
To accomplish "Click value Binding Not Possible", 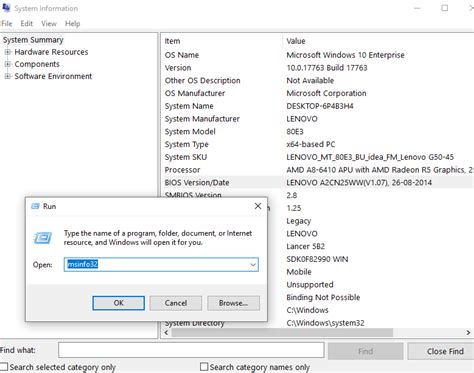I will [323, 297].
